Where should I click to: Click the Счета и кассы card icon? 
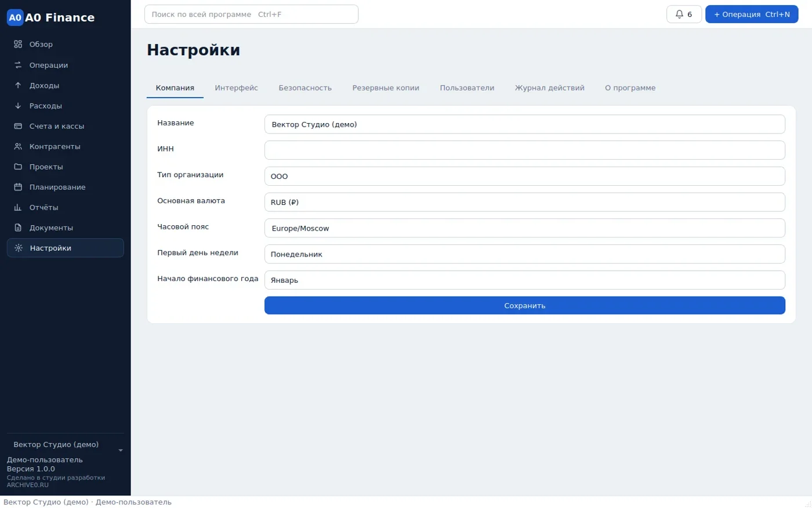(18, 126)
